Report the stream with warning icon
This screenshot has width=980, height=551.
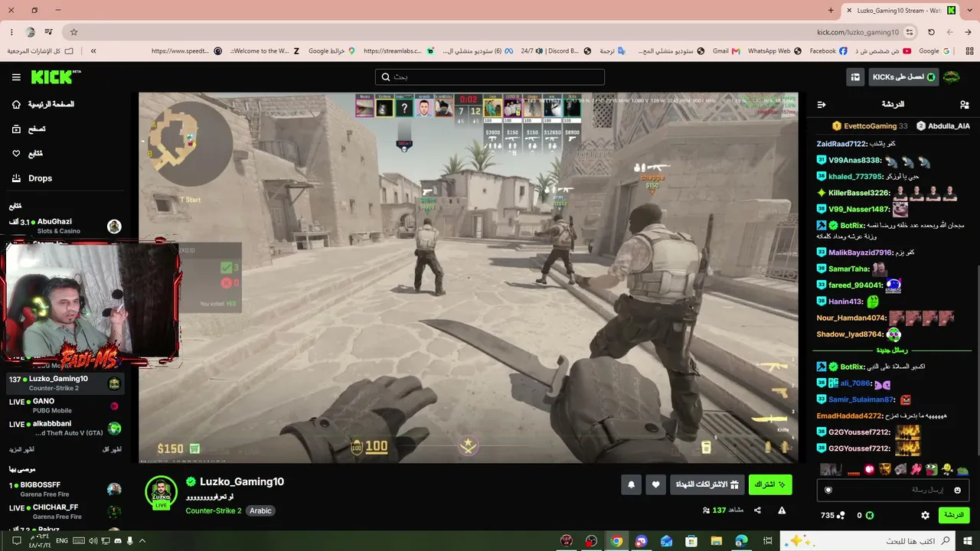coord(782,510)
